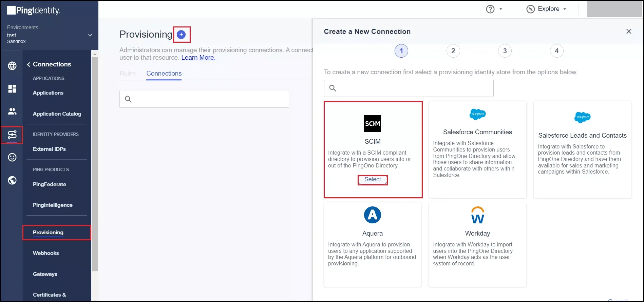The width and height of the screenshot is (644, 302).
Task: Click the Environments label
Action: point(22,27)
